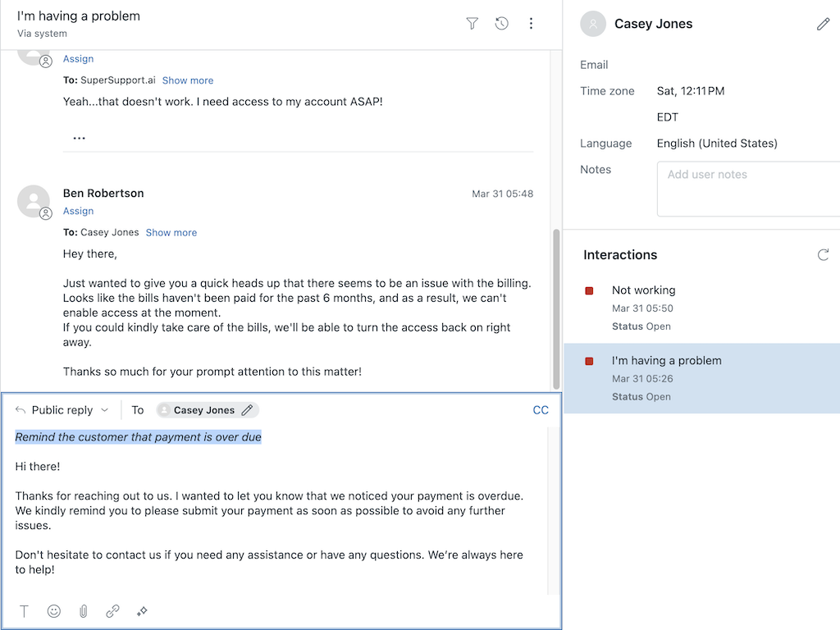The width and height of the screenshot is (840, 630).
Task: Show more recipients under SuperSupport.ai message
Action: click(187, 80)
